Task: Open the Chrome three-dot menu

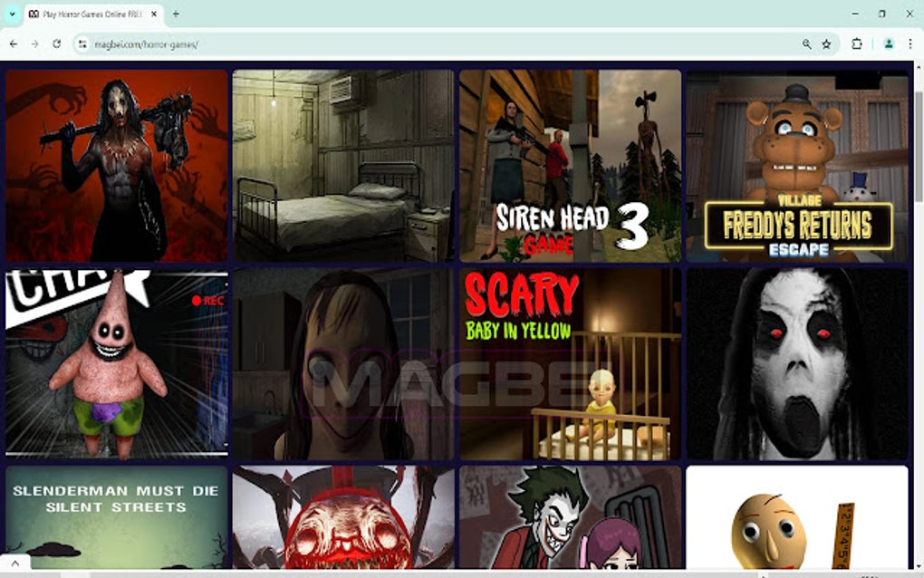Action: point(910,44)
